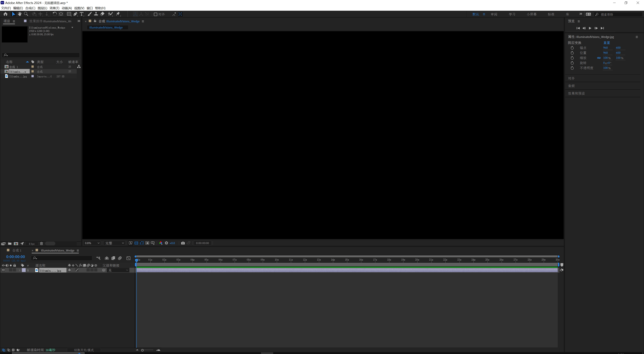644x354 pixels.
Task: Select the Roto Brush tool
Action: (x=111, y=14)
